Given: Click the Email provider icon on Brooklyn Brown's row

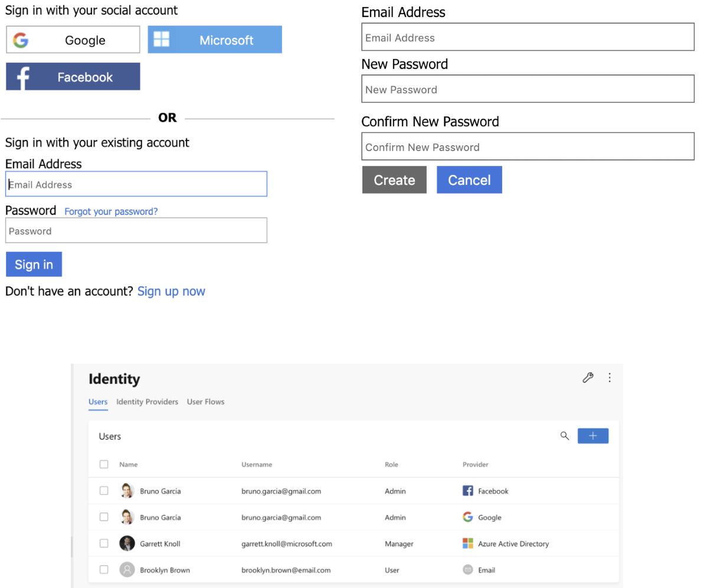Looking at the screenshot, I should click(x=467, y=570).
